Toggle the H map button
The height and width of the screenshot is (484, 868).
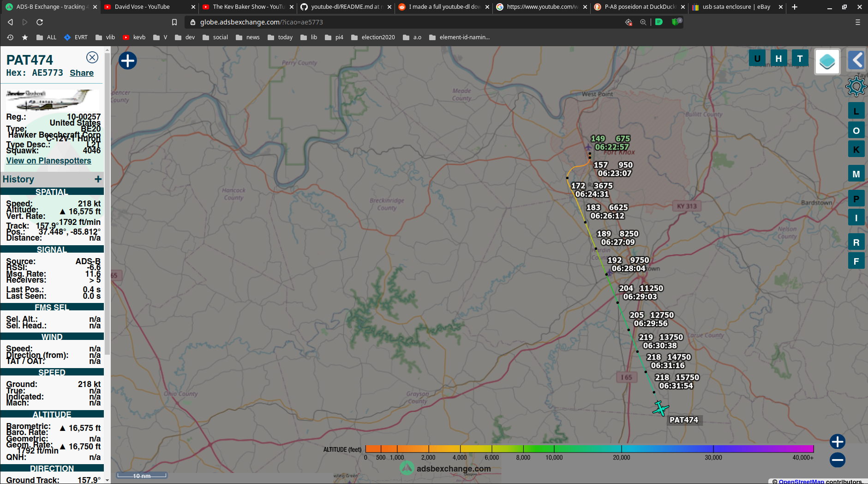778,59
